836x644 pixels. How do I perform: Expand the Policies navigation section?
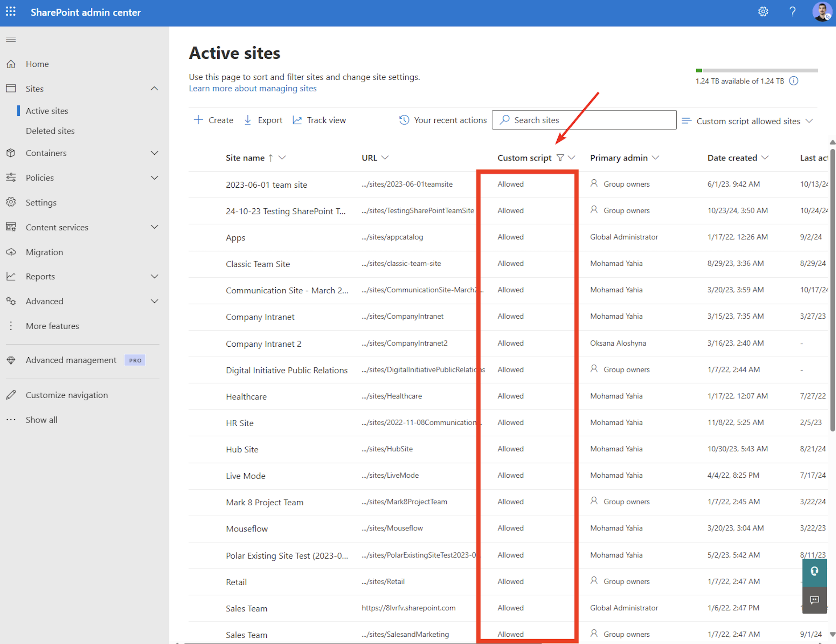pos(154,178)
